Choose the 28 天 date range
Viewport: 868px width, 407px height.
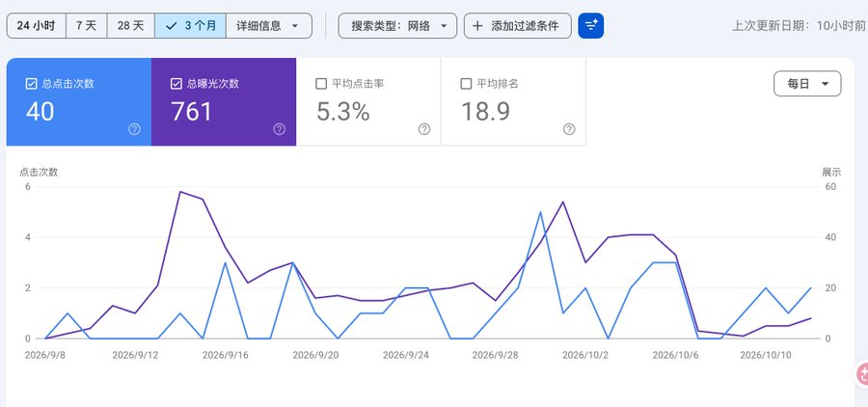[x=130, y=25]
